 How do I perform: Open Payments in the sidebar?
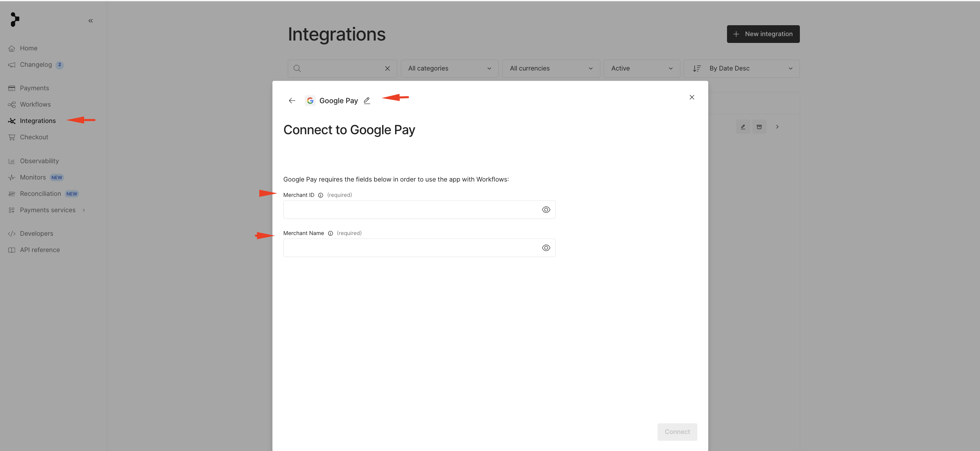[34, 88]
